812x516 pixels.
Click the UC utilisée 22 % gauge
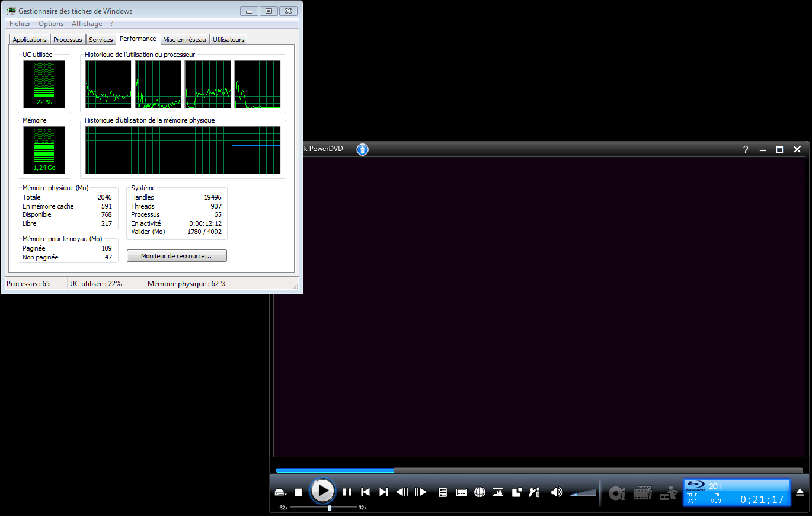(x=44, y=84)
